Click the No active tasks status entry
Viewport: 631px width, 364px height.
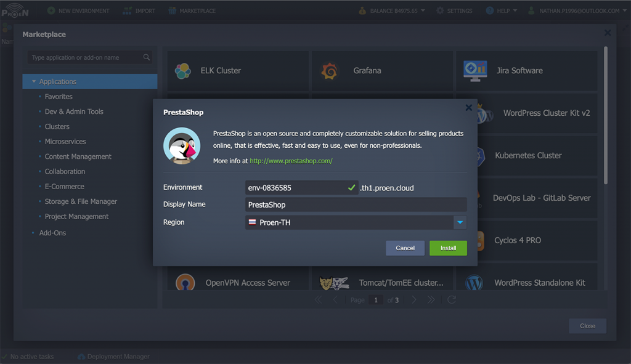(x=28, y=357)
